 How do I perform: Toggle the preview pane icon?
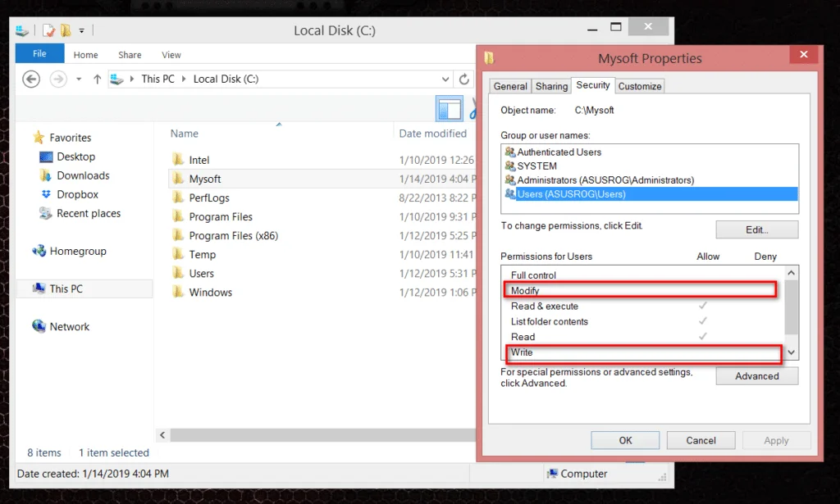(450, 109)
